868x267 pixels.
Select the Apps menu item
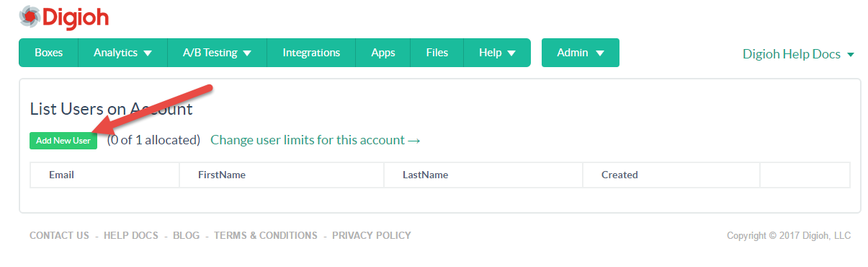click(383, 53)
